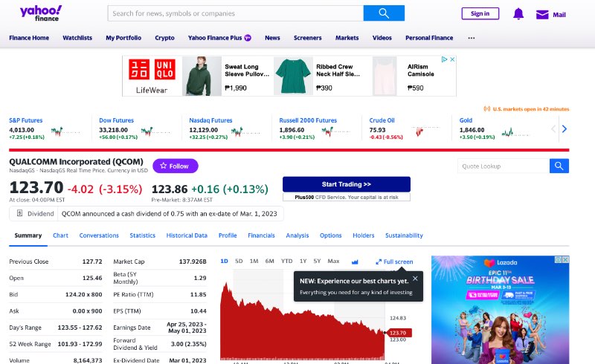The height and width of the screenshot is (364, 595).
Task: Close the Lazada ad
Action: coord(566,259)
